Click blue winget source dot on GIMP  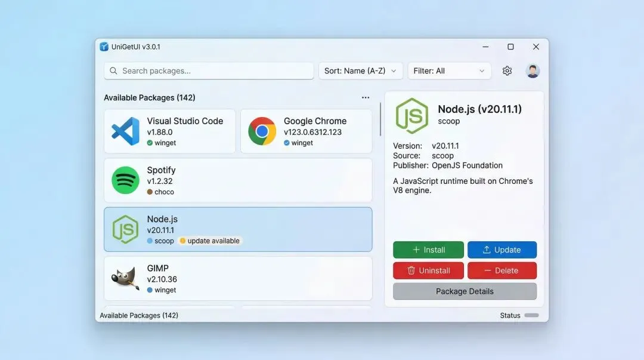150,290
